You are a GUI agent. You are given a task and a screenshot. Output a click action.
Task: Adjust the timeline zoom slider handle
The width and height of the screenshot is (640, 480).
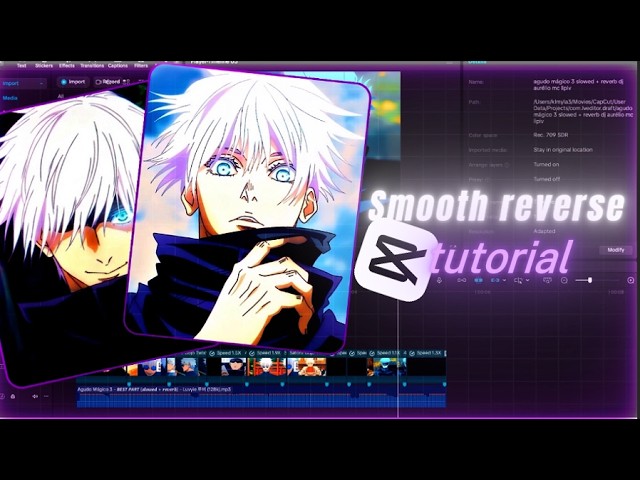(x=590, y=280)
